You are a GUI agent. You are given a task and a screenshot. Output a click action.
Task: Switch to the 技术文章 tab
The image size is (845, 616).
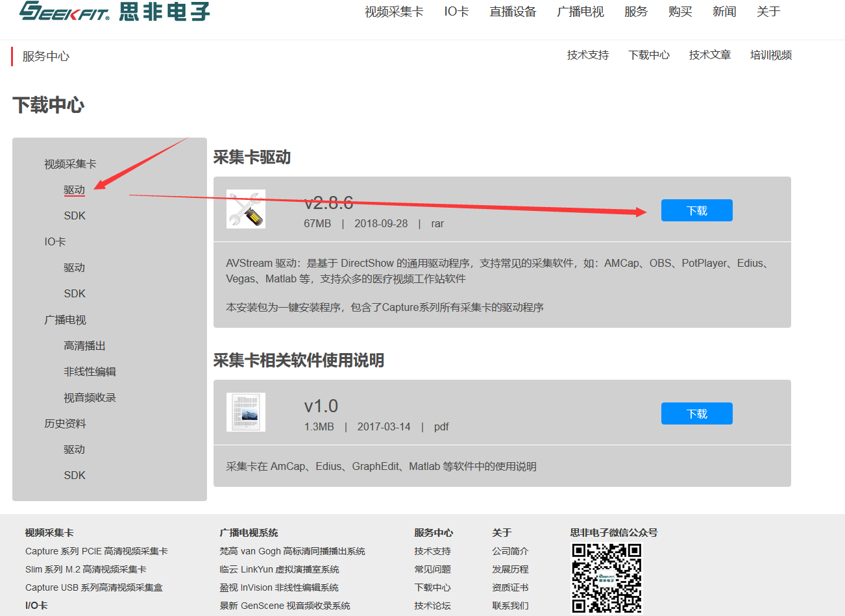(709, 55)
